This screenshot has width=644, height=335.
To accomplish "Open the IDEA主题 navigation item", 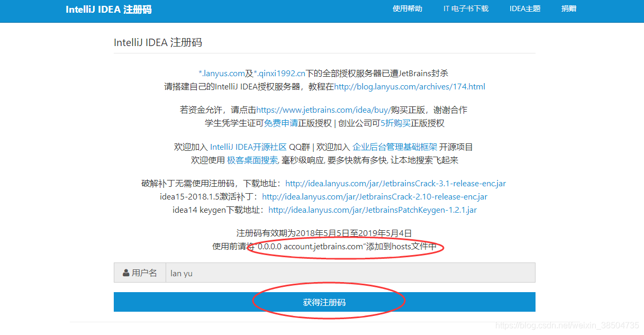I will tap(525, 8).
